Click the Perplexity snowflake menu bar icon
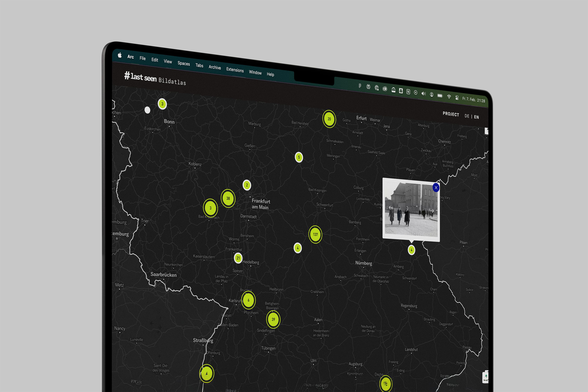588x392 pixels. (368, 87)
